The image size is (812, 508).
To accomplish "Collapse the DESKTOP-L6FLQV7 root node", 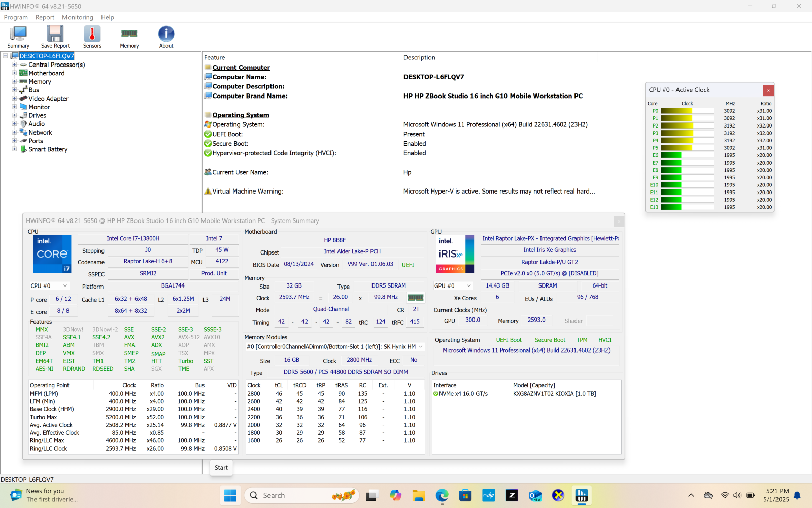I will tap(6, 56).
